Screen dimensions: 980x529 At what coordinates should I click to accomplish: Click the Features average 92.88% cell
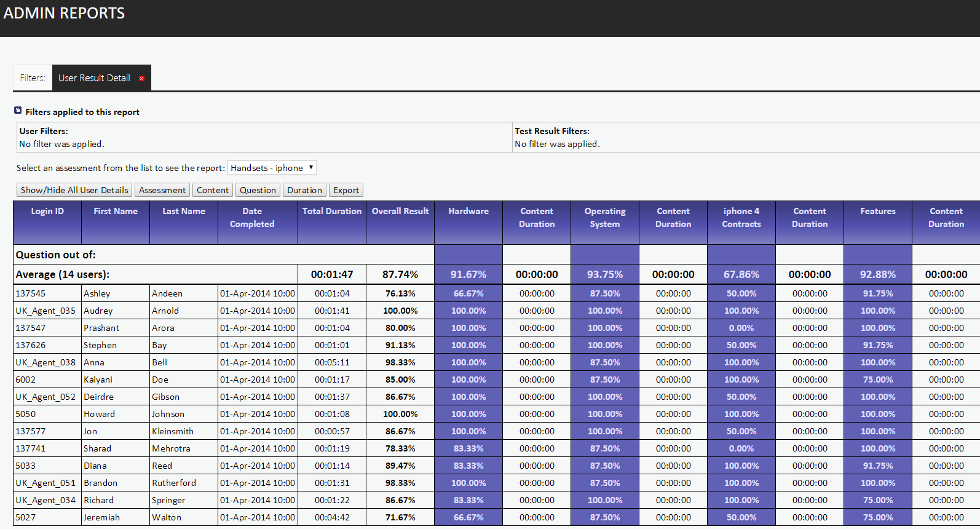pyautogui.click(x=878, y=274)
